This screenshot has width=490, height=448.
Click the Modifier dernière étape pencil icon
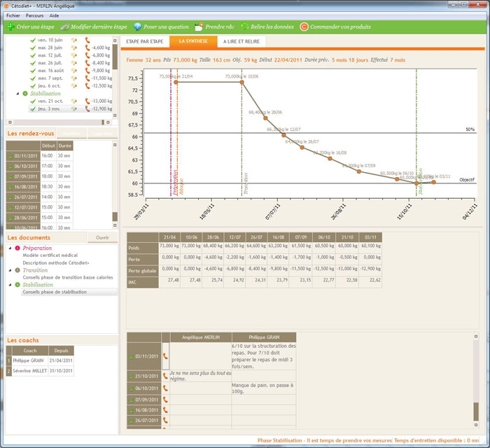coord(64,27)
